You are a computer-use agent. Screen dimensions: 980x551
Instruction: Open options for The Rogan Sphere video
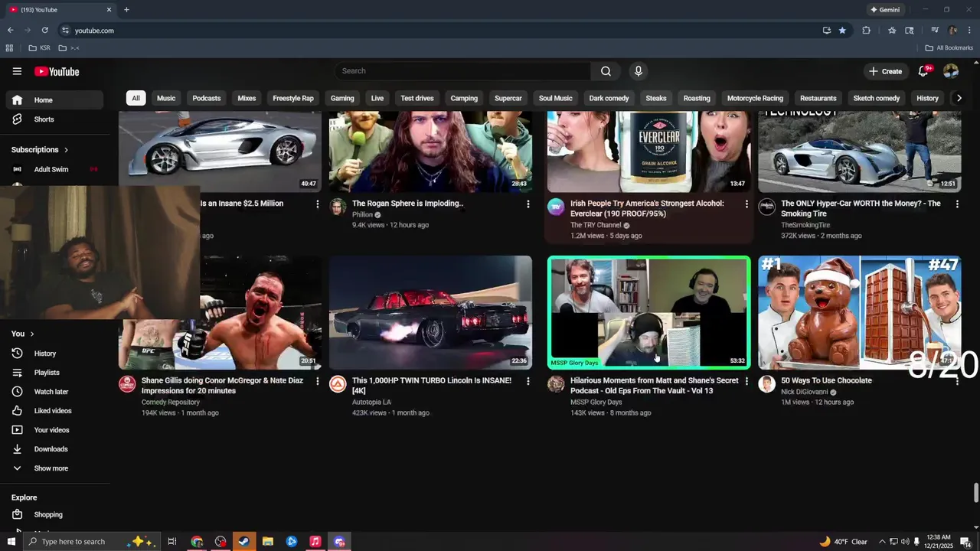coord(528,204)
